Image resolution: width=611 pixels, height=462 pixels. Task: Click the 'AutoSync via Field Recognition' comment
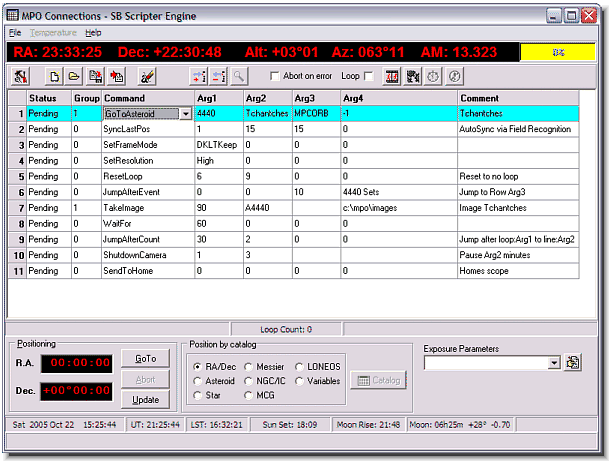tap(518, 129)
